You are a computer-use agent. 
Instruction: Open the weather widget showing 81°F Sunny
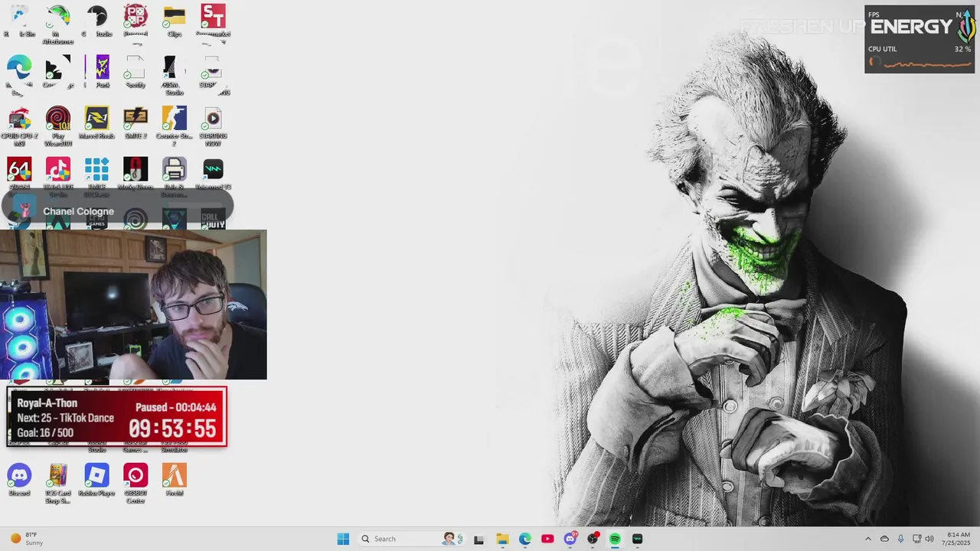coord(28,539)
